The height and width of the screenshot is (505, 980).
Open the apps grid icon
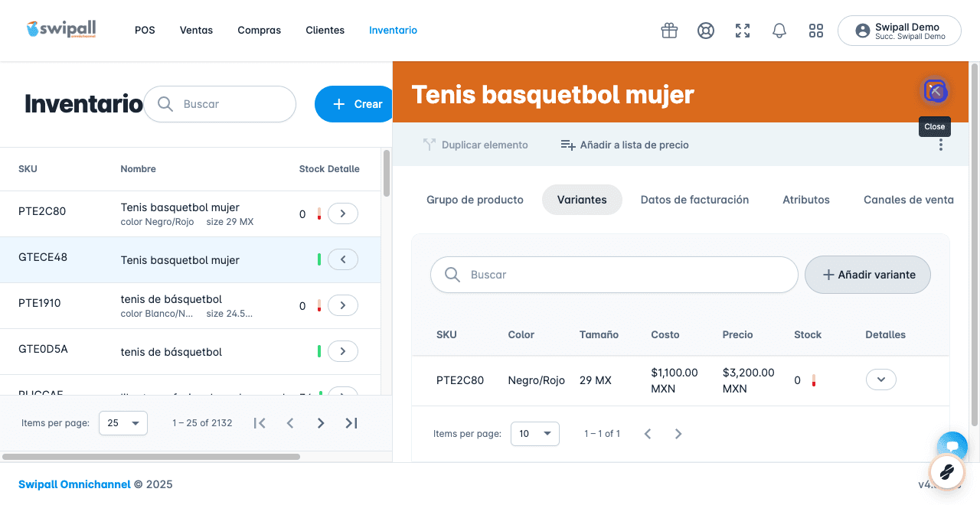coord(816,31)
